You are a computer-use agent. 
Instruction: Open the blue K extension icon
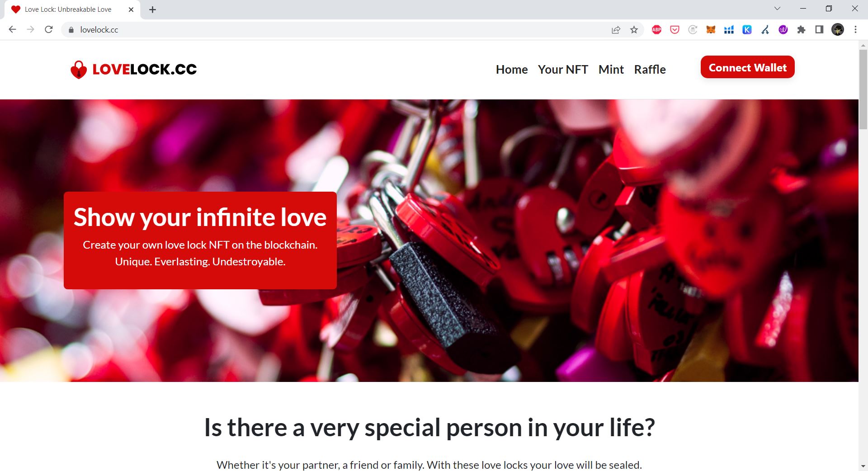[x=747, y=30]
